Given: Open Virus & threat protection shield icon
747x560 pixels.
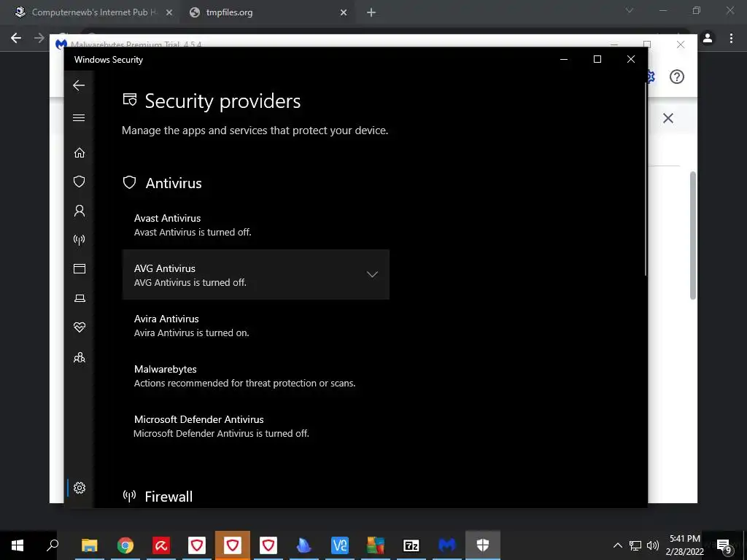Looking at the screenshot, I should (x=79, y=182).
